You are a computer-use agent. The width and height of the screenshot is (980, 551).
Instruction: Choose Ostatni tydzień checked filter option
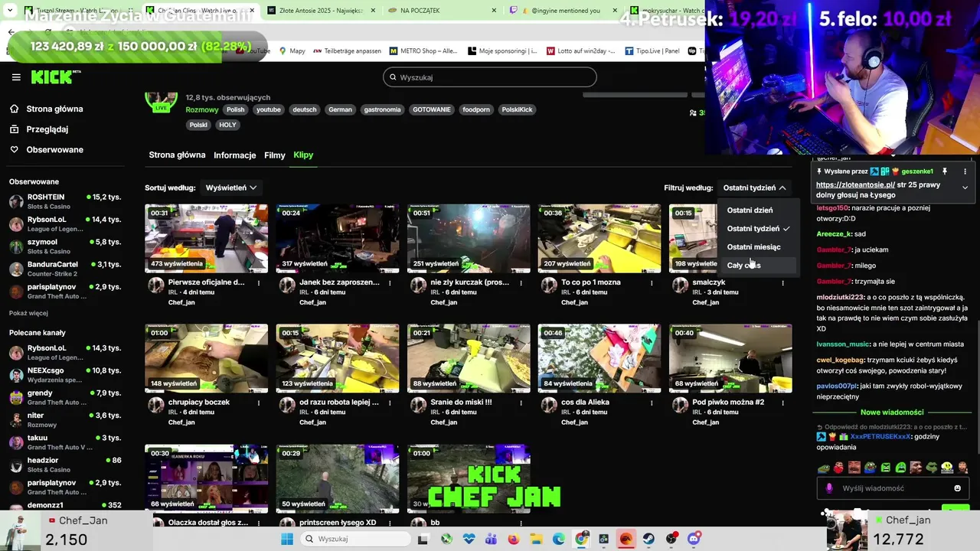click(758, 229)
